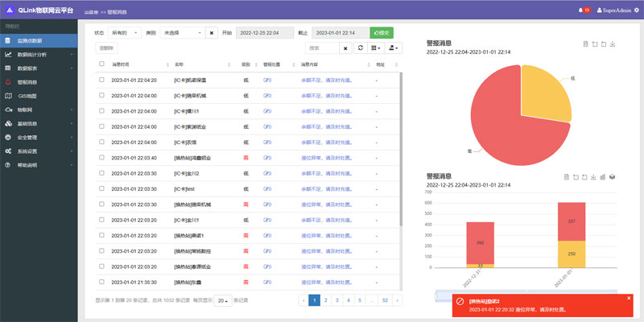Click the notification bell icon in header

pos(579,10)
